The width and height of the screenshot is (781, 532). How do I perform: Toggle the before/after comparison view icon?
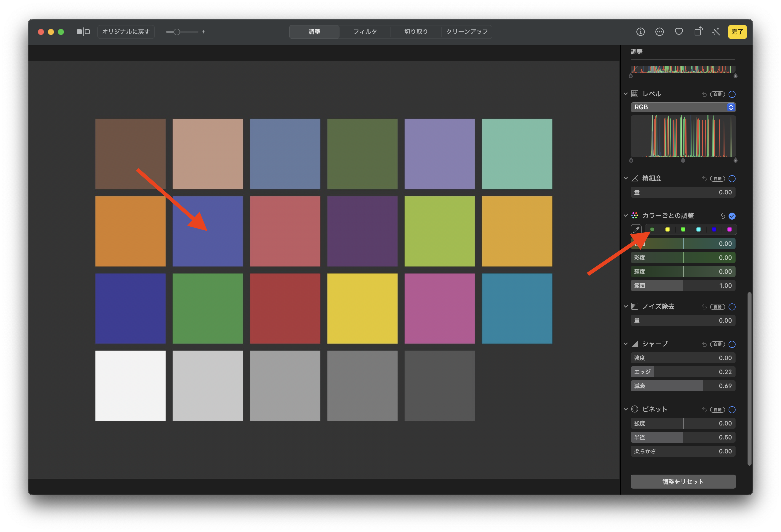[x=83, y=32]
